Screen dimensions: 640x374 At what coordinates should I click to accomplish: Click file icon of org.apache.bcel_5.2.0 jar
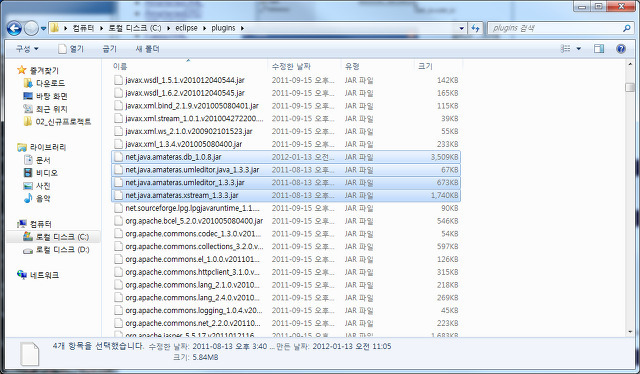[x=118, y=221]
